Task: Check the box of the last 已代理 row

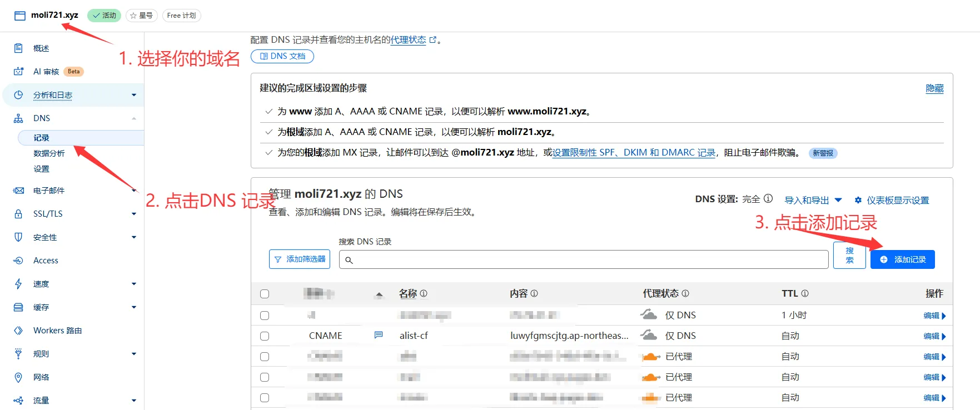Action: (x=265, y=398)
